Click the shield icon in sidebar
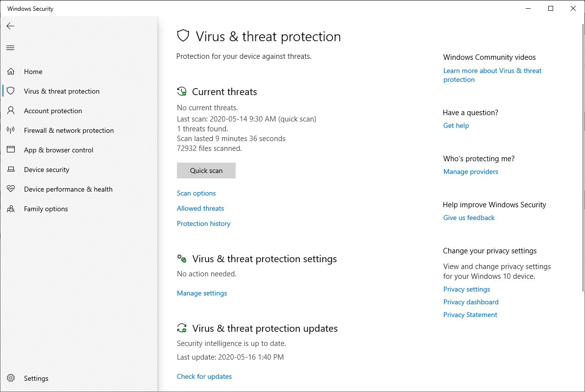585x392 pixels. click(11, 91)
